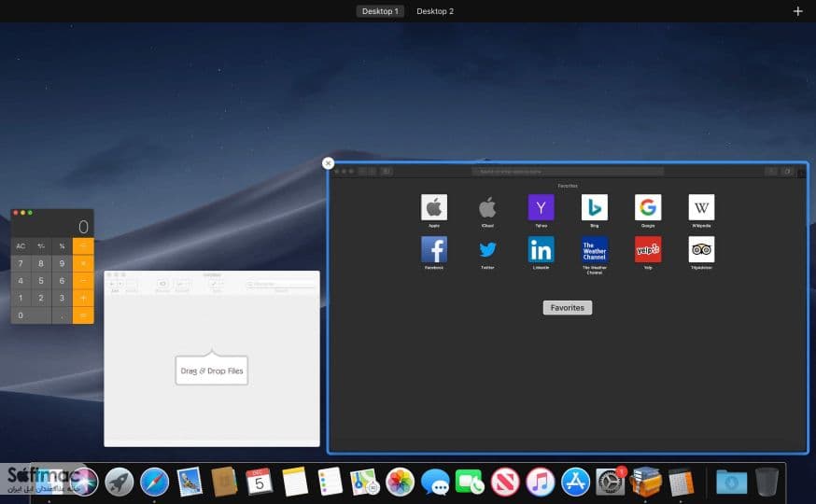Click the plus key in Calculator
The height and width of the screenshot is (504, 816).
pos(83,298)
